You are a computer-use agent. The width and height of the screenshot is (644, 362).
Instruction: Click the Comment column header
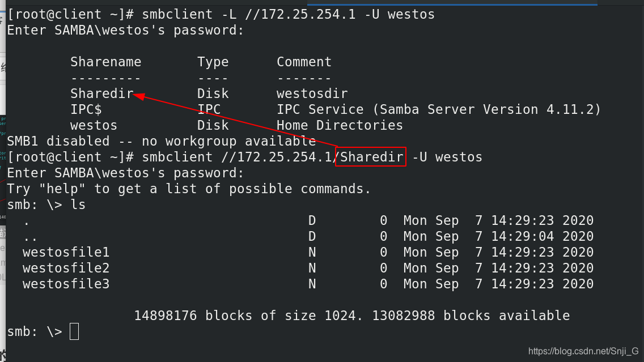(304, 62)
